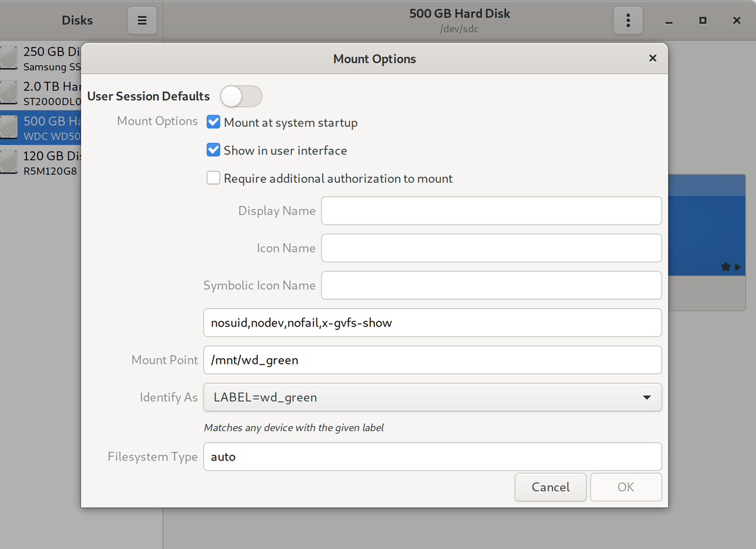Open the Disks hamburger menu
756x549 pixels.
(141, 20)
